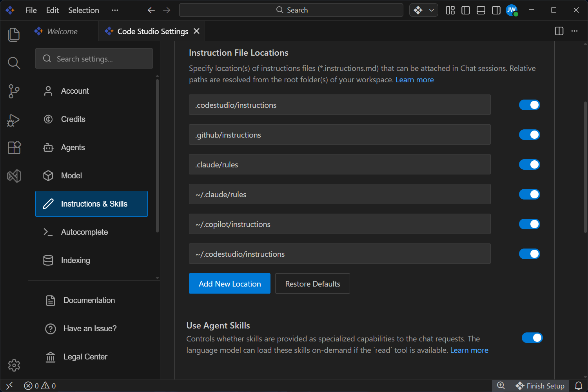Image resolution: width=588 pixels, height=392 pixels.
Task: Go back with the left arrow
Action: pos(151,10)
